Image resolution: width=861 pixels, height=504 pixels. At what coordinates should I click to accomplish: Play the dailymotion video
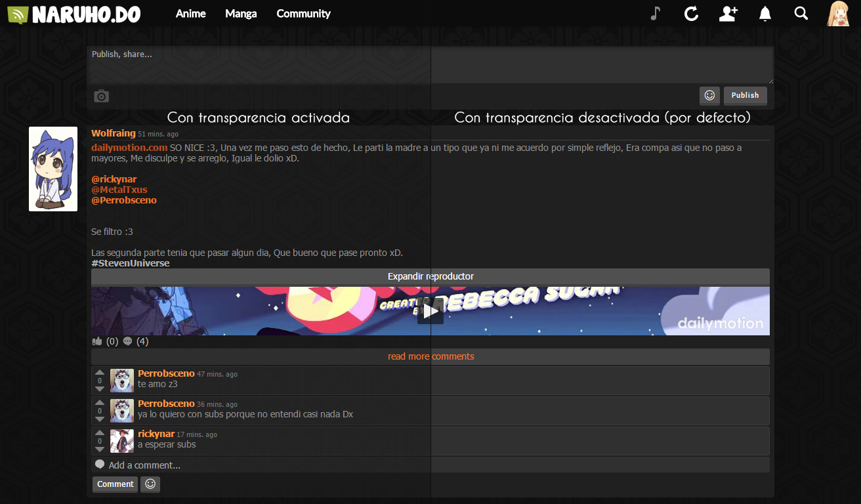[430, 311]
